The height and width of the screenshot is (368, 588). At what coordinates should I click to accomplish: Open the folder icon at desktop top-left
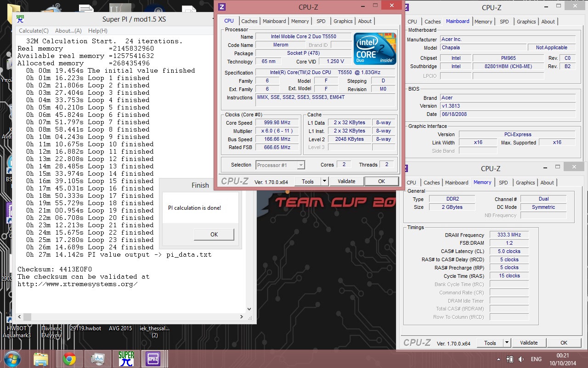coord(13,14)
